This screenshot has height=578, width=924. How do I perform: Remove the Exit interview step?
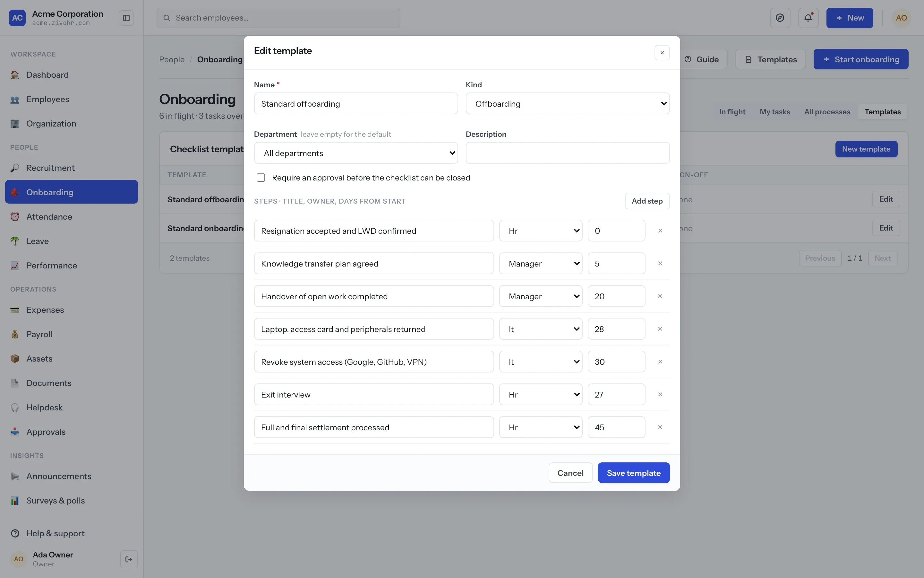[x=660, y=395]
